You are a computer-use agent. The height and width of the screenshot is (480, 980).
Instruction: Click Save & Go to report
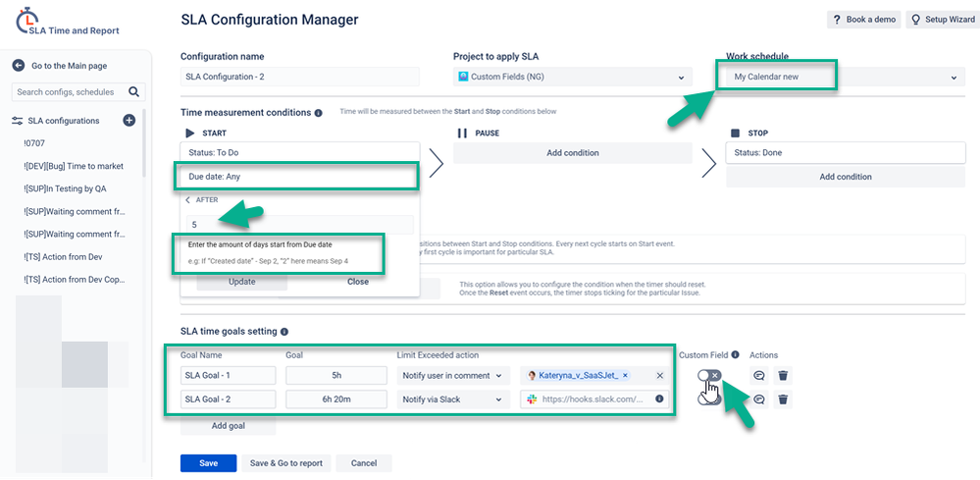click(286, 463)
